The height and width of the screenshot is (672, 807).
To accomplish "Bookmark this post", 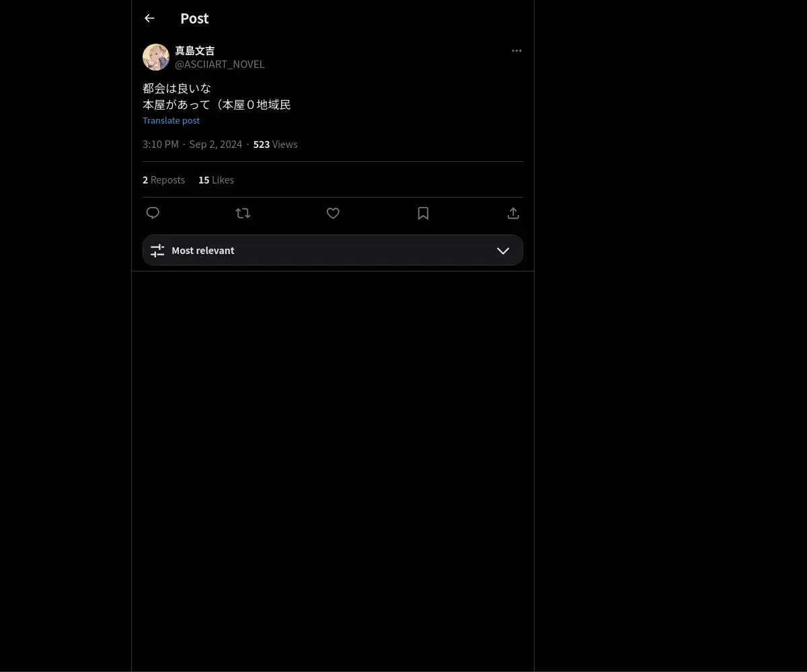I will (423, 213).
